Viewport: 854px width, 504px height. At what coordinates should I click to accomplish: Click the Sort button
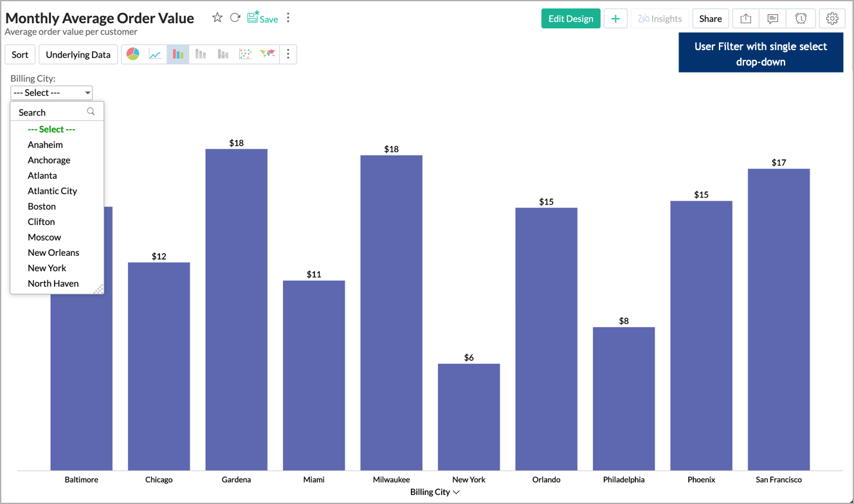[x=20, y=55]
